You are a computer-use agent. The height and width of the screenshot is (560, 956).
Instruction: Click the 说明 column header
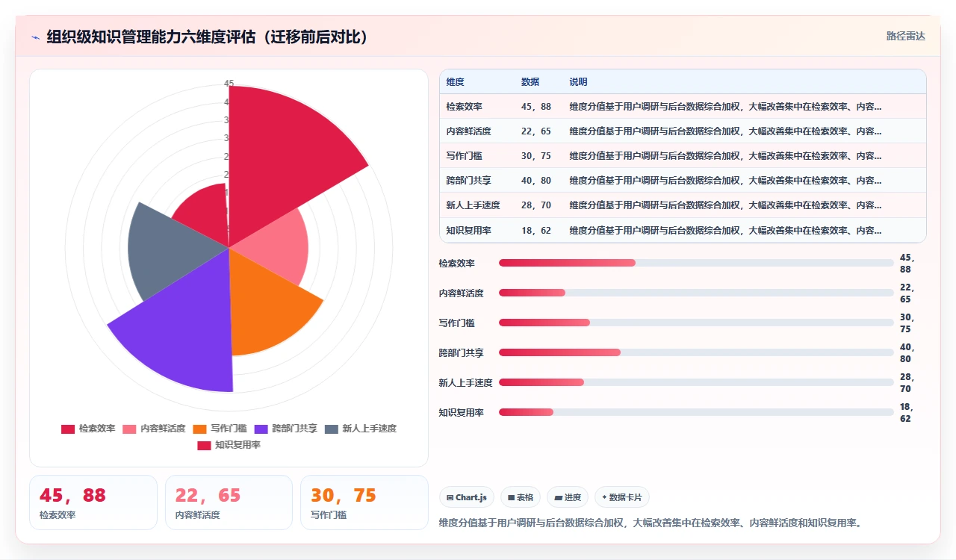pos(578,82)
